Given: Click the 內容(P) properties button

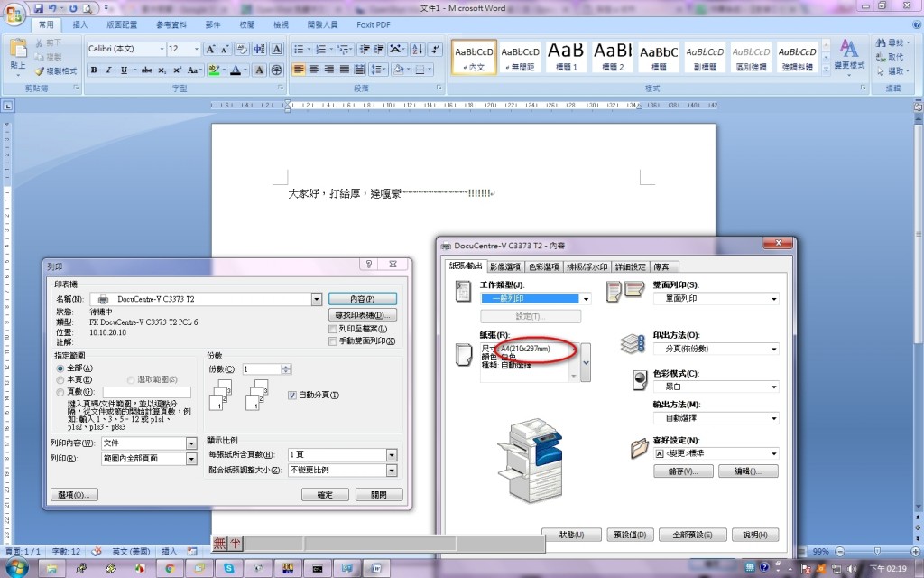Looking at the screenshot, I should coord(363,299).
